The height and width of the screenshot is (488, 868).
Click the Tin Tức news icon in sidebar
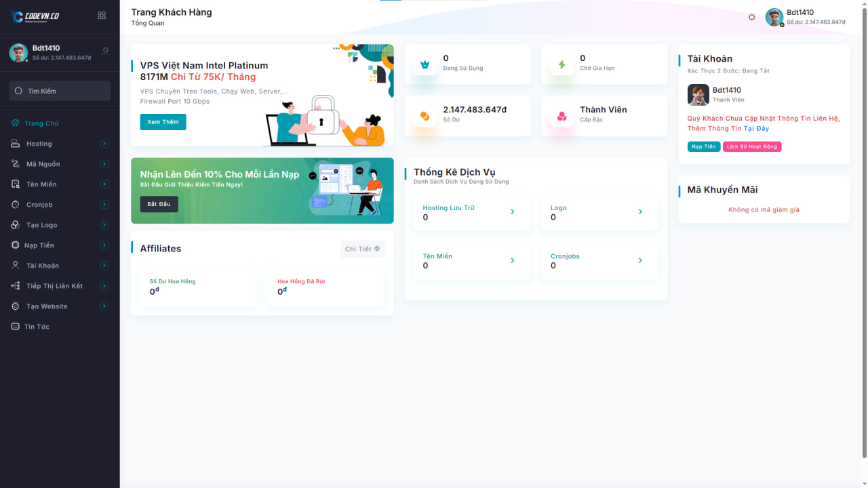point(15,327)
